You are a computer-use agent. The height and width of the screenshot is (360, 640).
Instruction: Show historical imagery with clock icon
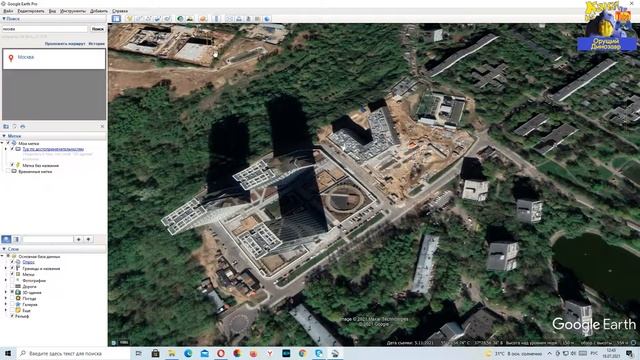tap(180, 19)
